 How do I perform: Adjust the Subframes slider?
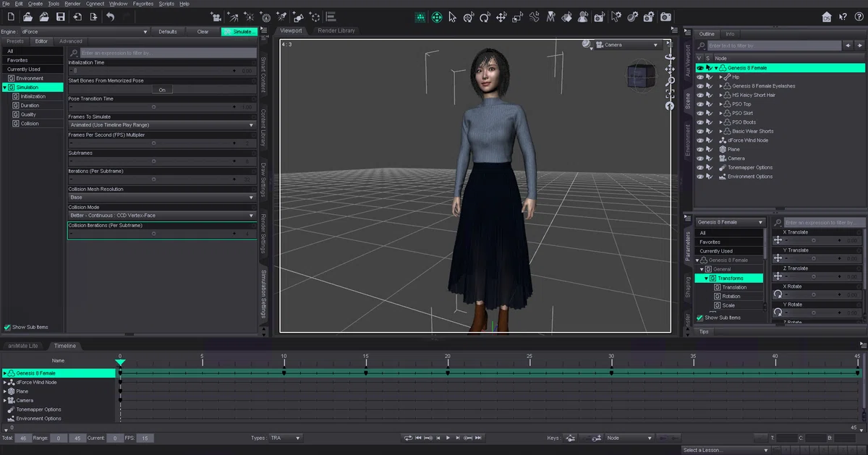tap(154, 161)
